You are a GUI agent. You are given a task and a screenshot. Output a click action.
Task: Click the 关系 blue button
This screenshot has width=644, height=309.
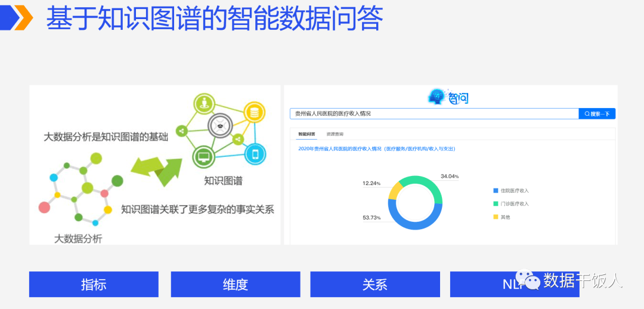tap(375, 285)
